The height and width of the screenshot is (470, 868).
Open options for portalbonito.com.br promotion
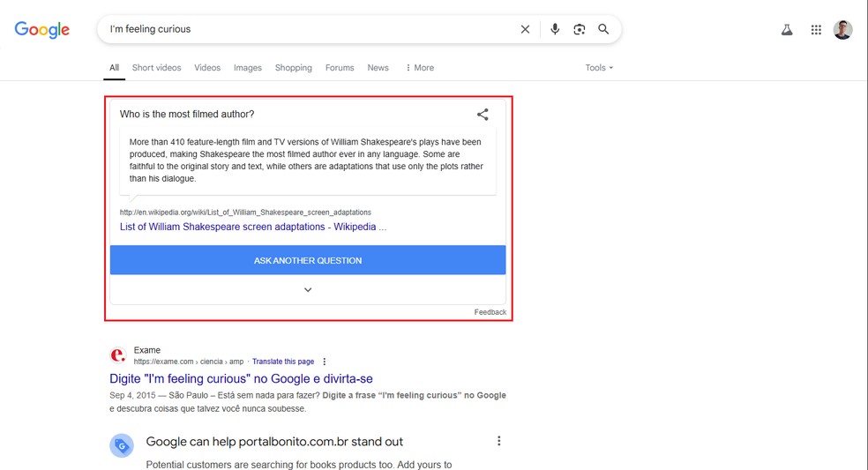[x=498, y=441]
